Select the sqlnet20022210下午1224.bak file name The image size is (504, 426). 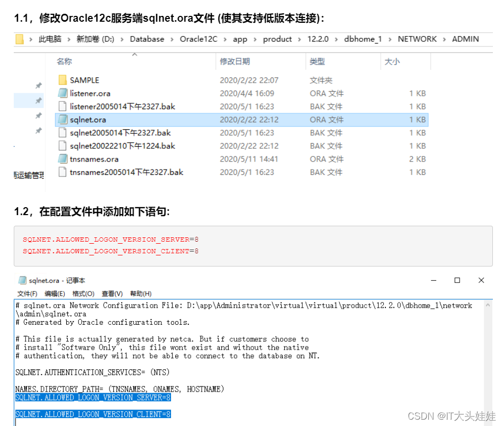(122, 146)
